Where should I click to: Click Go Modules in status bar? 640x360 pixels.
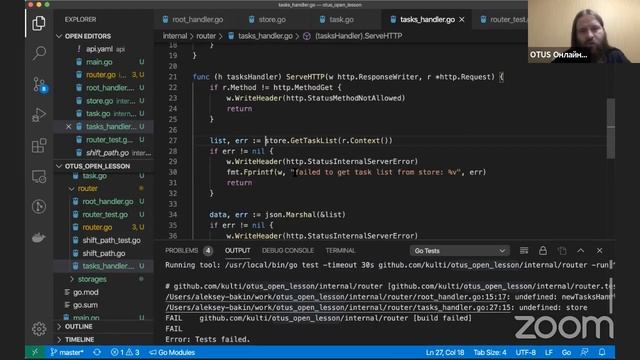point(172,352)
